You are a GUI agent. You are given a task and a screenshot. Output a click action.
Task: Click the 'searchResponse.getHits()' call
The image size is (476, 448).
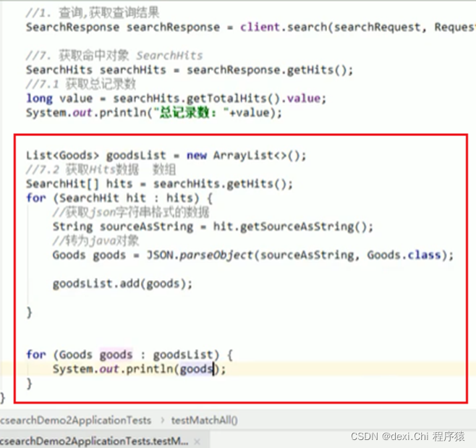266,70
